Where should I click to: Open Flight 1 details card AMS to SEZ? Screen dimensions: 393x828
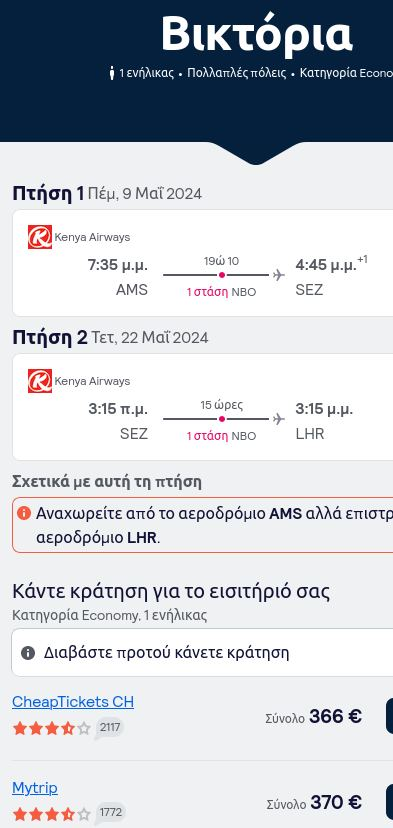point(202,264)
